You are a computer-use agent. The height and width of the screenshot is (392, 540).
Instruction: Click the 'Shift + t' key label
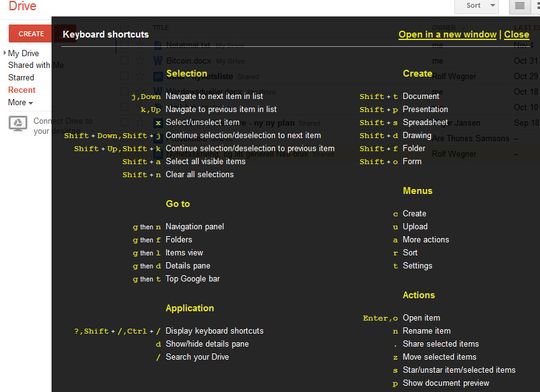click(378, 97)
